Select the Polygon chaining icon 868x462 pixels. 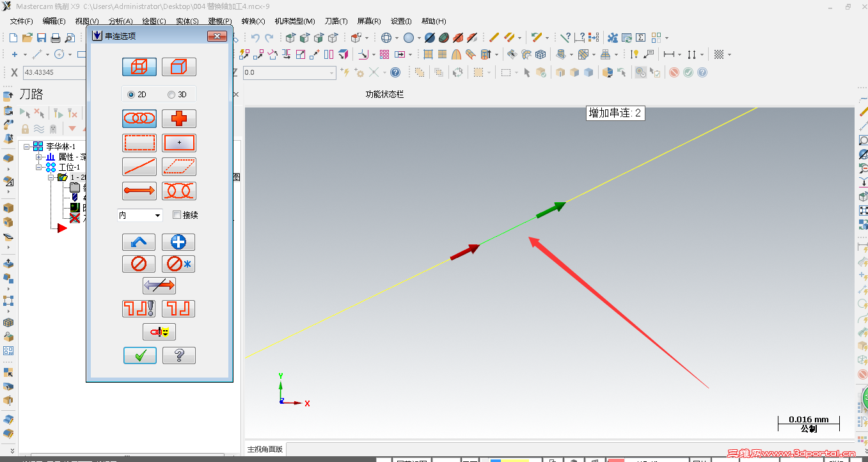tap(179, 166)
